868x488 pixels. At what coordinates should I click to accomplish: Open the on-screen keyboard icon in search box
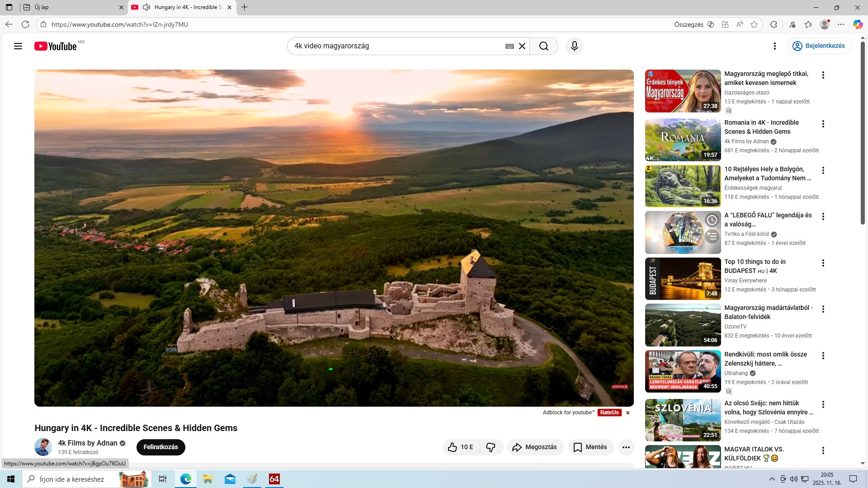pos(509,46)
